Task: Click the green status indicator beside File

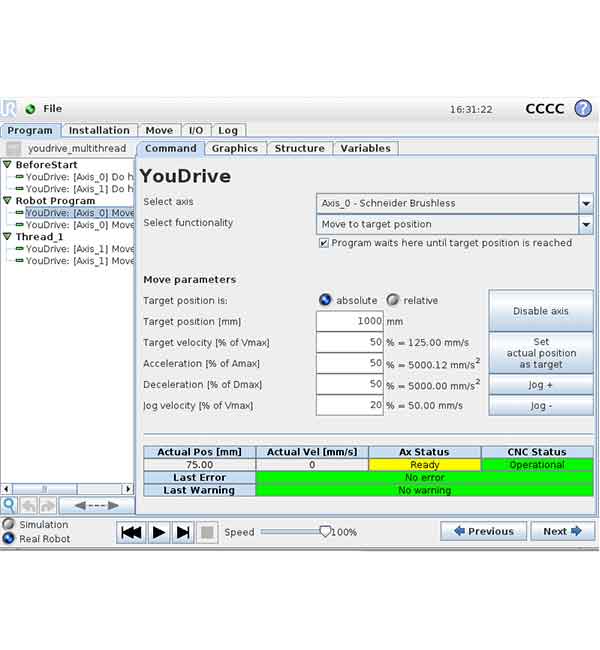Action: click(x=30, y=109)
